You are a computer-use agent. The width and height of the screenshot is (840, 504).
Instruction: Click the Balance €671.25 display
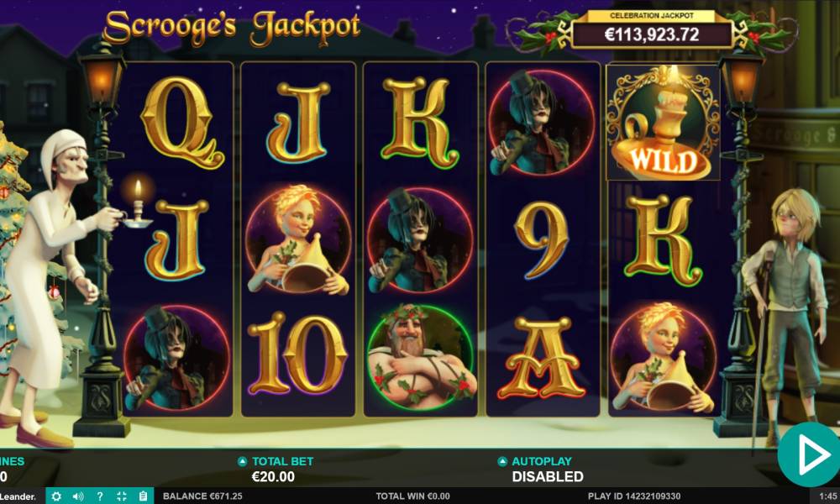(202, 496)
